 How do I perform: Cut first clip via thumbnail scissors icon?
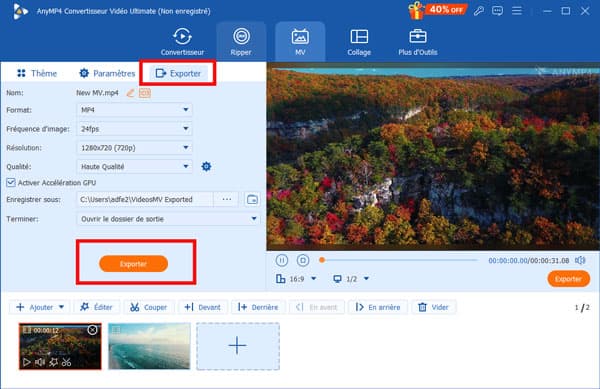[67, 362]
